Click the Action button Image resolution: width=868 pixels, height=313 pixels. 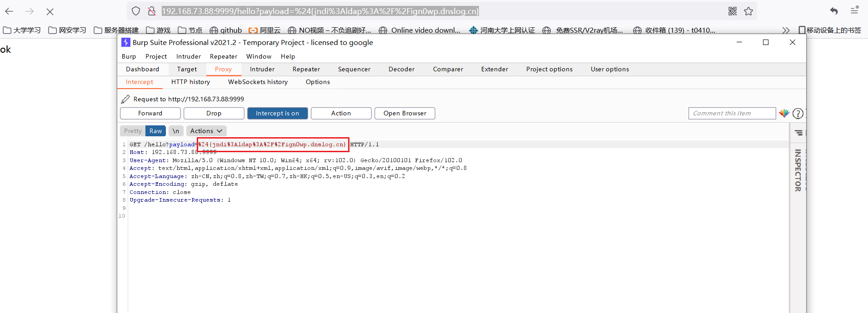tap(341, 113)
